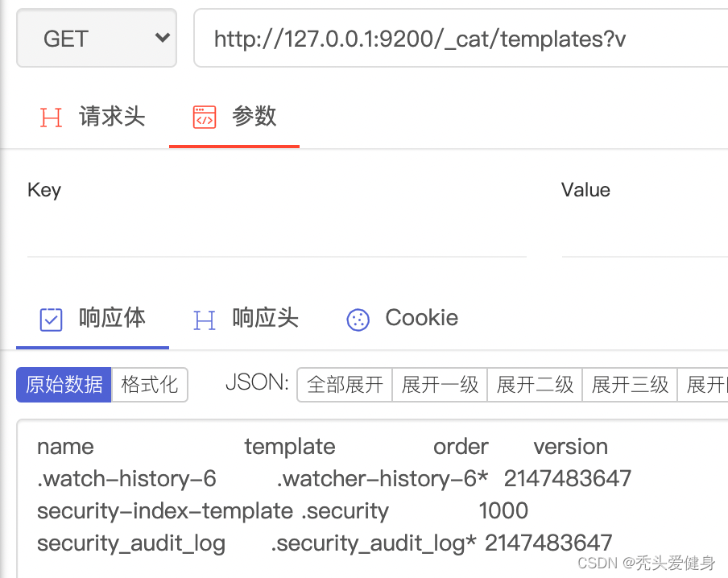This screenshot has height=578, width=728.
Task: Select 原始数据 raw data view
Action: pos(64,385)
